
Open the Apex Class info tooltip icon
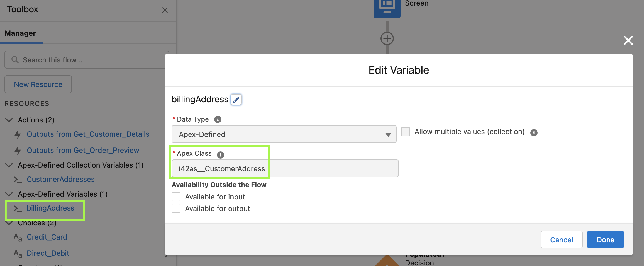click(221, 155)
